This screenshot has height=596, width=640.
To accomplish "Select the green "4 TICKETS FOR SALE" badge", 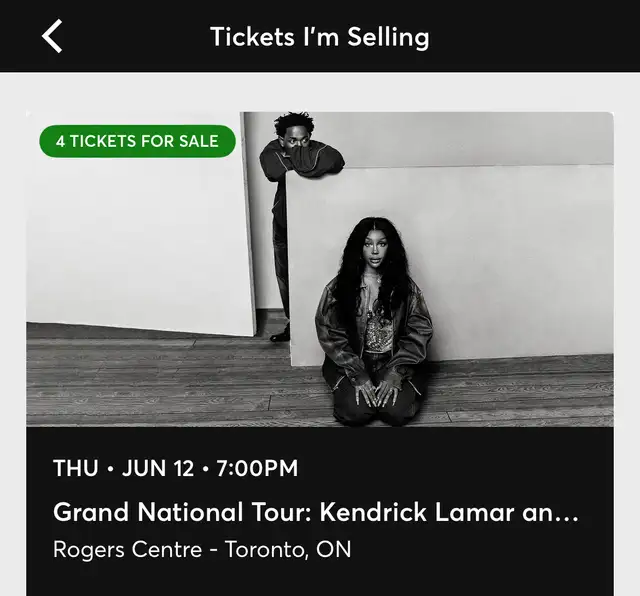I will point(138,141).
